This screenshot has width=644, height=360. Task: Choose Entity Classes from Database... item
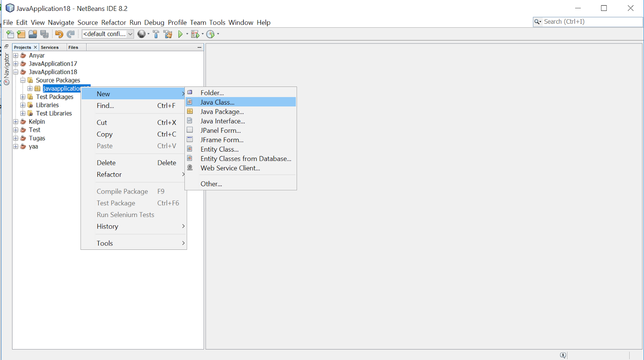coord(241,159)
